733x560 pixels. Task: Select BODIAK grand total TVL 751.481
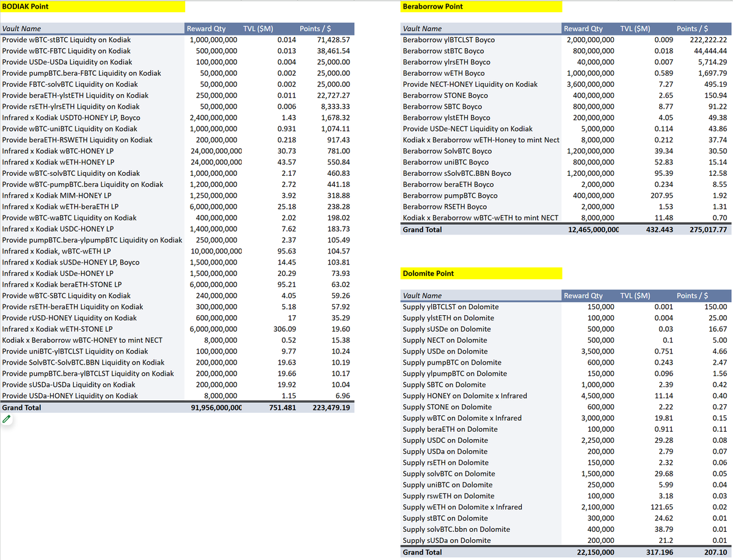pos(282,408)
